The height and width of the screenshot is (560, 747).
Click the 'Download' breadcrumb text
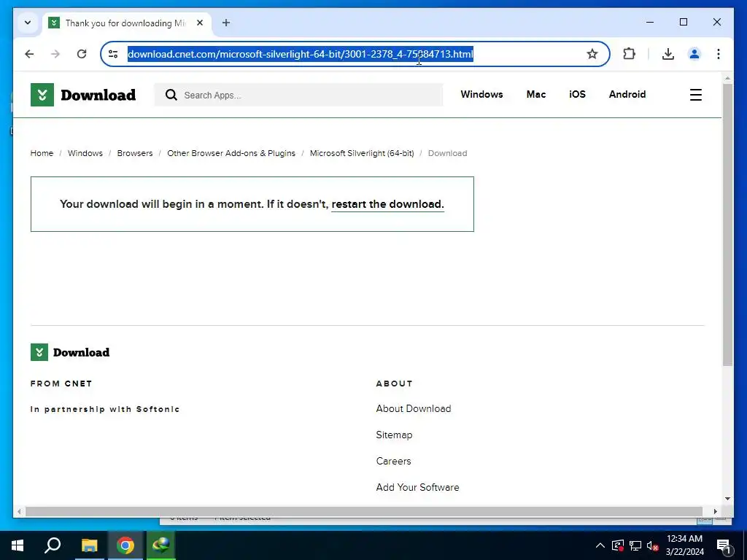447,153
